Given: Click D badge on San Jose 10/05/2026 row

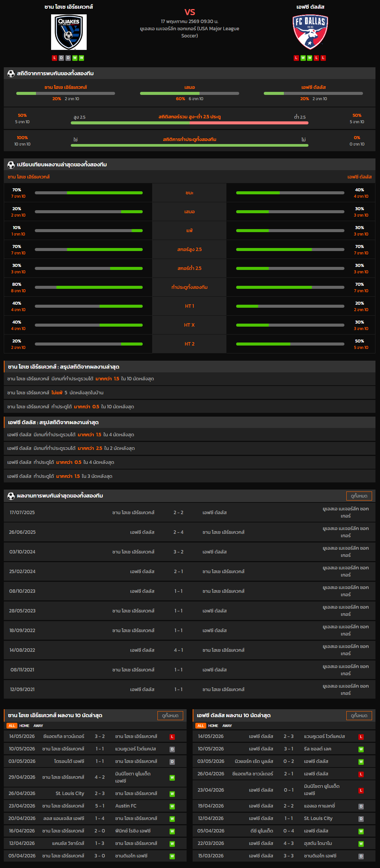Looking at the screenshot, I should click(x=172, y=749).
